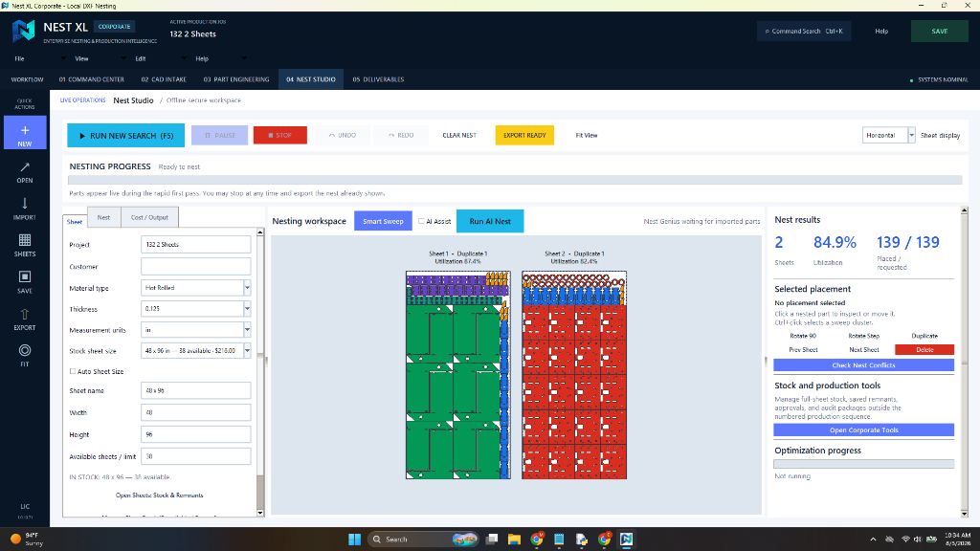Click Nest XL taskbar icon
980x551 pixels.
coord(626,540)
